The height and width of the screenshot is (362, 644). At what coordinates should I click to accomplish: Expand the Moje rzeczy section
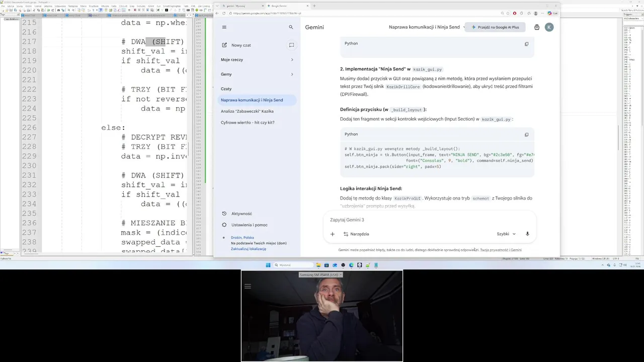pos(257,60)
